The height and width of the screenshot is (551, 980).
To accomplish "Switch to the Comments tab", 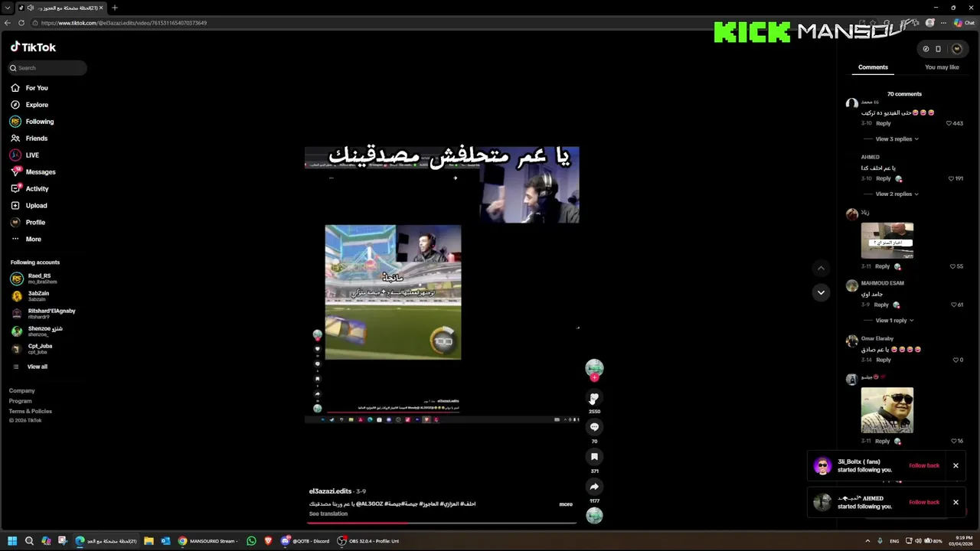I will (x=873, y=67).
